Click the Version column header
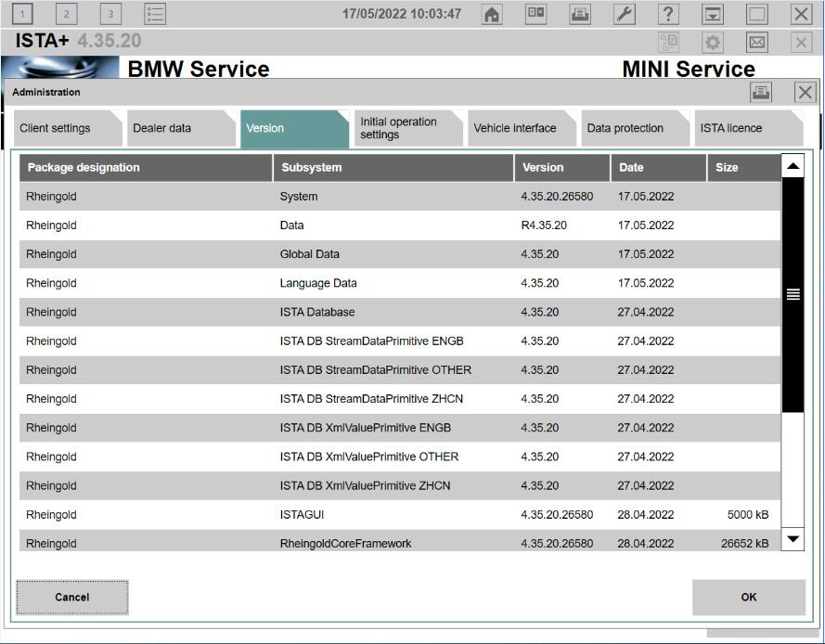This screenshot has height=644, width=825. click(562, 168)
